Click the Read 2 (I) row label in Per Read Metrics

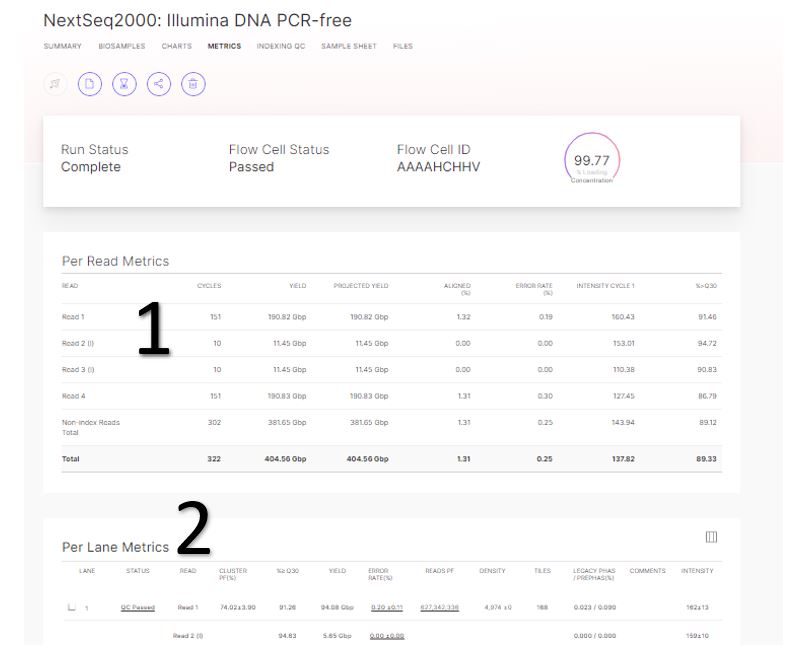78,344
